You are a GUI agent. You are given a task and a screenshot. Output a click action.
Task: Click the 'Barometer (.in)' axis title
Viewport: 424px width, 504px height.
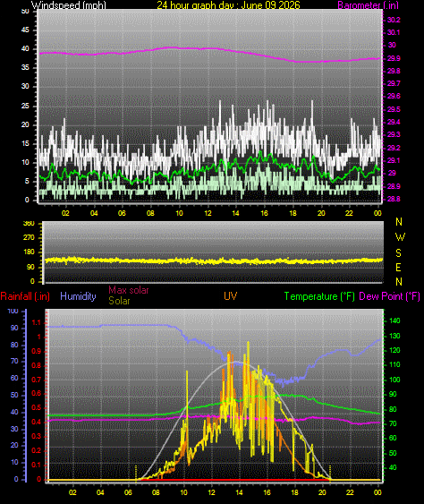coord(369,4)
